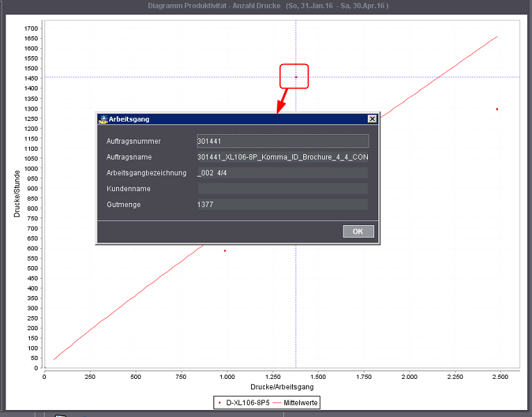Select the Gutmenge field showing 1377
The width and height of the screenshot is (532, 417).
[282, 204]
